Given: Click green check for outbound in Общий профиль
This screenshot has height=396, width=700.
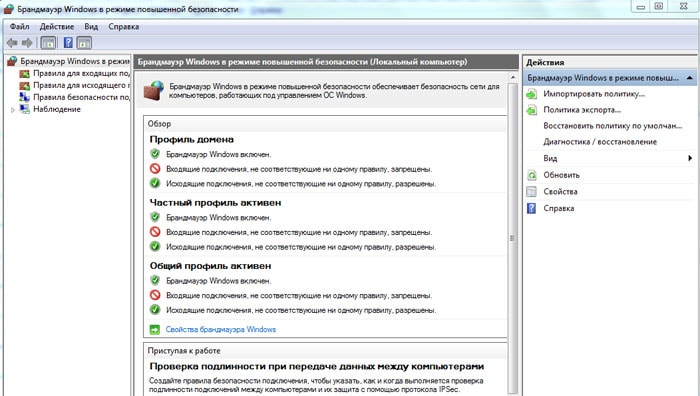Looking at the screenshot, I should click(155, 310).
